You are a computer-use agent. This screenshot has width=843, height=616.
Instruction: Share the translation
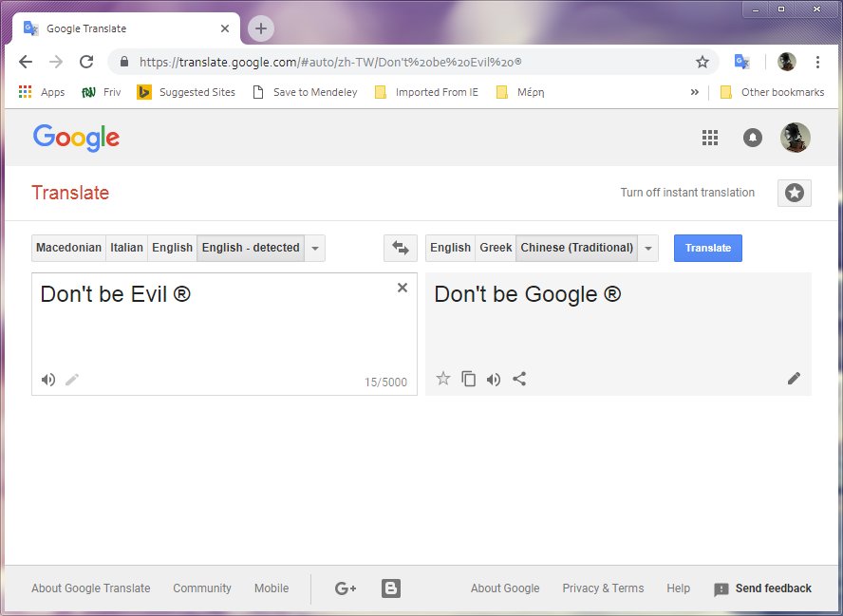(519, 379)
